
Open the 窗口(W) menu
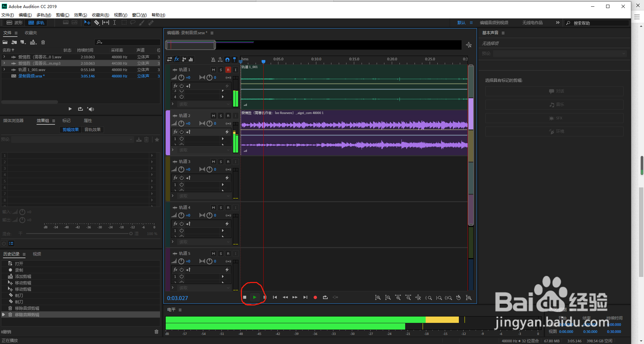tap(139, 15)
